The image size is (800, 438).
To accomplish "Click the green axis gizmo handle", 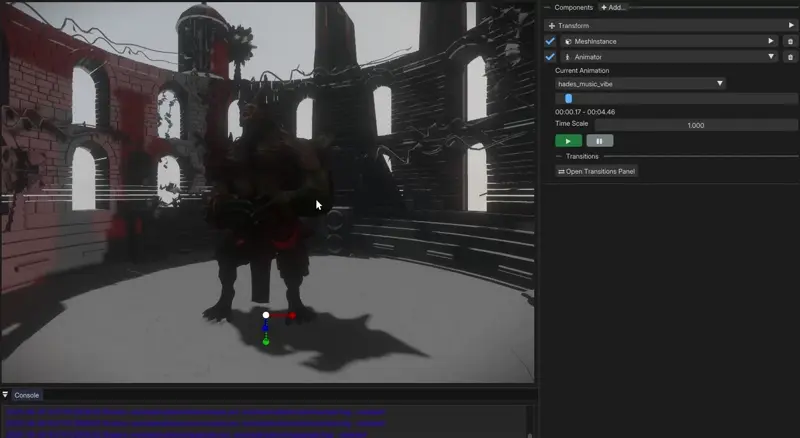I will (x=266, y=342).
